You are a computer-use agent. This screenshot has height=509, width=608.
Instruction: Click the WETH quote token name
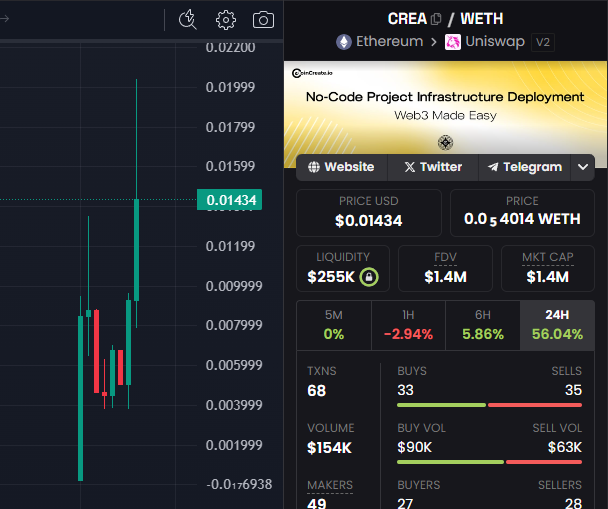tap(482, 19)
